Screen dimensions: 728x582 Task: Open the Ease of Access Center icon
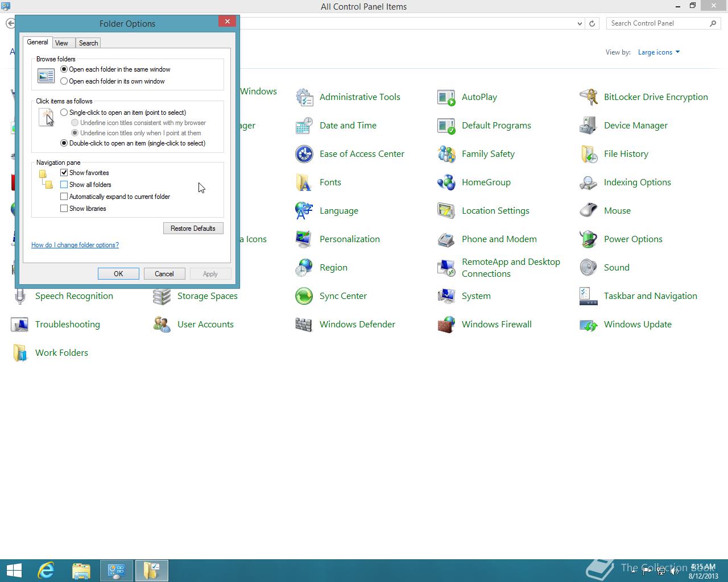(304, 154)
